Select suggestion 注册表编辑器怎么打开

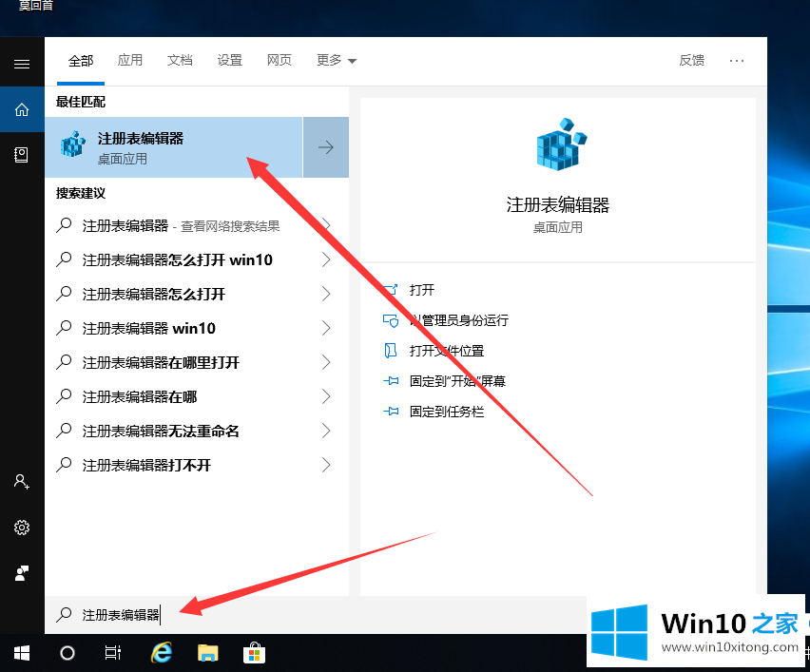153,294
